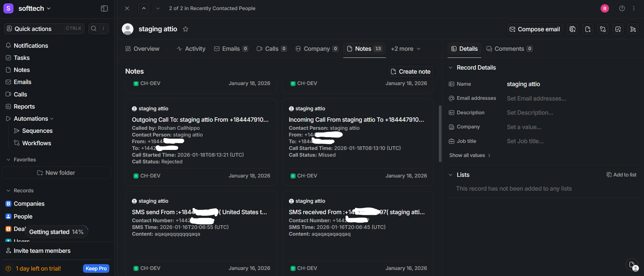Click Show all values

tap(470, 155)
